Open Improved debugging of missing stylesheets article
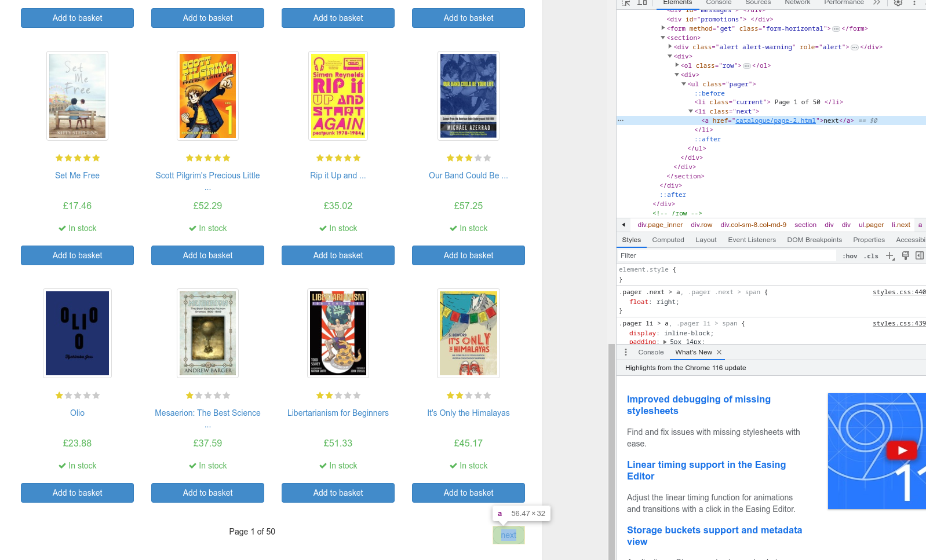The height and width of the screenshot is (560, 926). [x=699, y=405]
